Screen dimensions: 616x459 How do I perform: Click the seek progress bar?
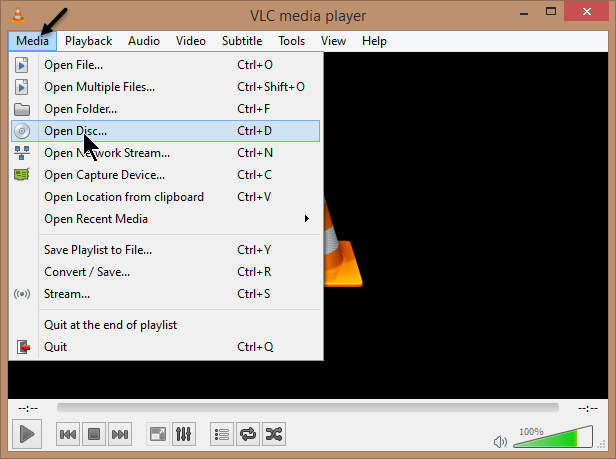click(x=308, y=408)
